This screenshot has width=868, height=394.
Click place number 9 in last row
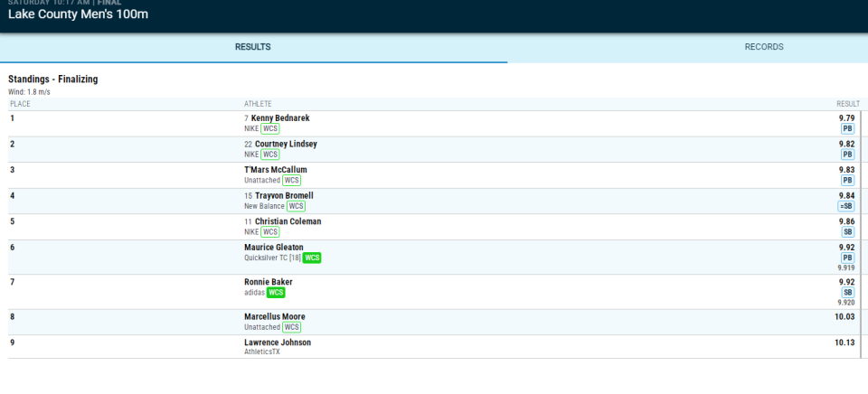[x=12, y=342]
